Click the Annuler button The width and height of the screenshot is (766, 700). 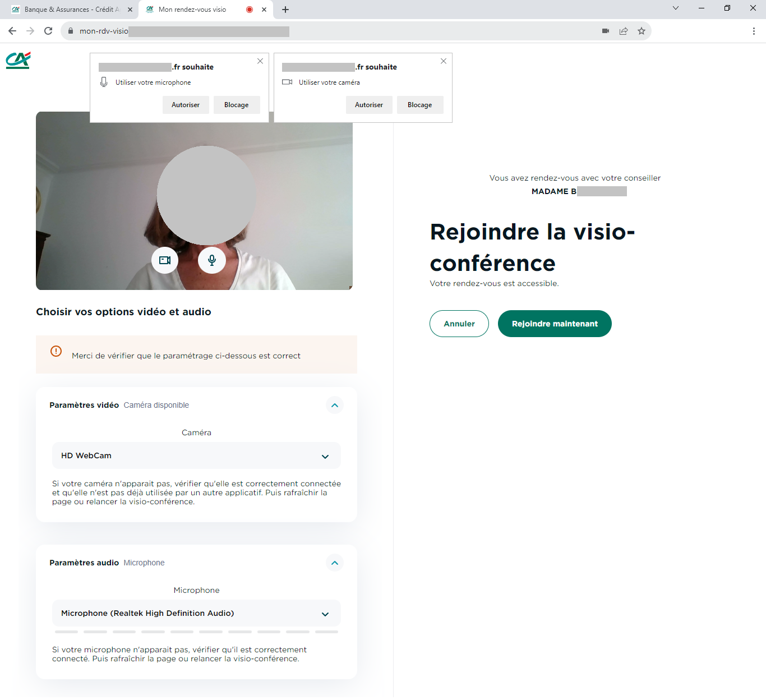point(459,324)
